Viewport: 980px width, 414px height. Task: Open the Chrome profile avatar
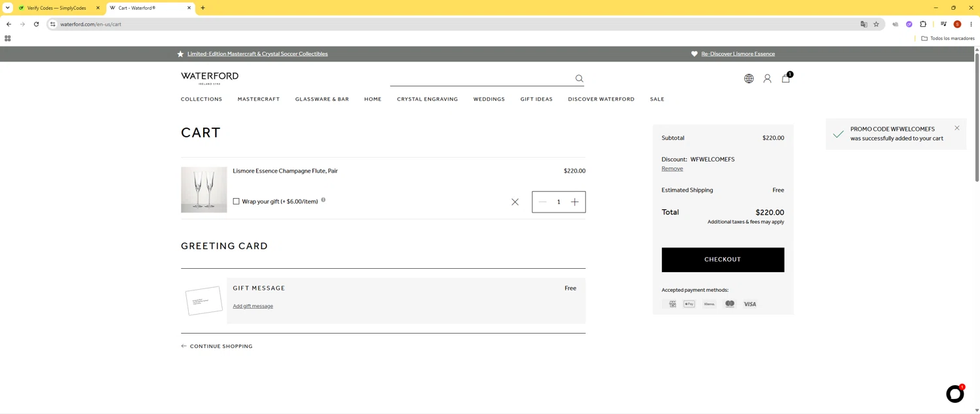point(957,24)
